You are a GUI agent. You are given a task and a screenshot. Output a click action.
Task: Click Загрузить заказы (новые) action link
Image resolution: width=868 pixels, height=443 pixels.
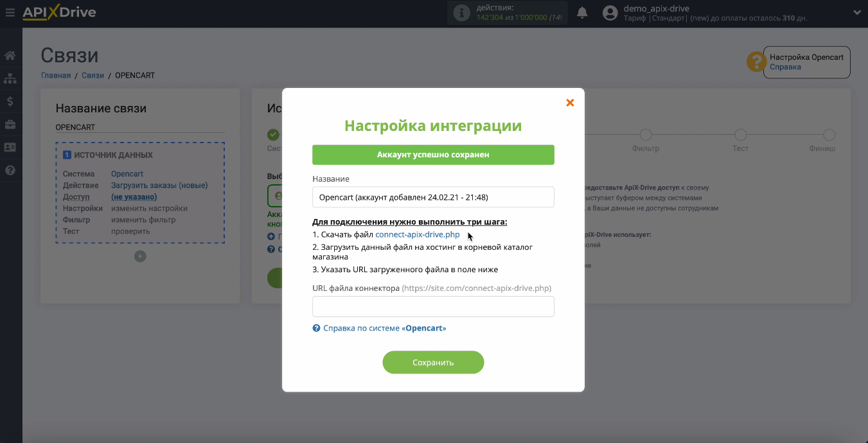tap(159, 186)
